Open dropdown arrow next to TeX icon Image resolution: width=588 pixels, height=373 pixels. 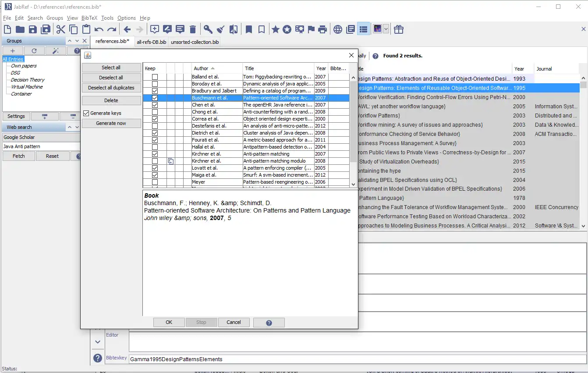coord(386,29)
